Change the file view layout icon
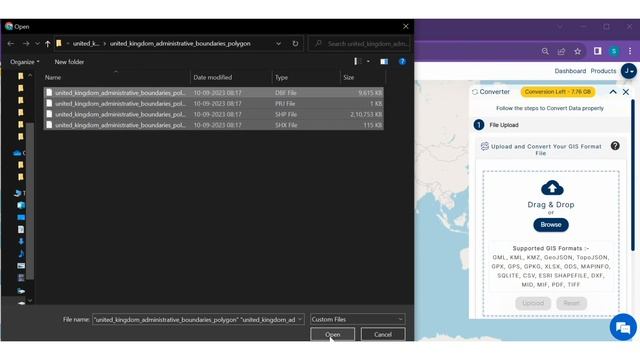 tap(357, 61)
